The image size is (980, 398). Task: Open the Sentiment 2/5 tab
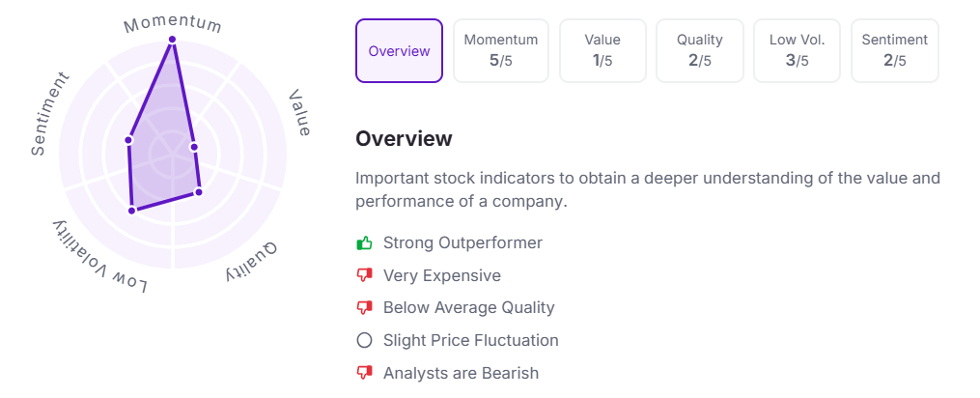894,50
